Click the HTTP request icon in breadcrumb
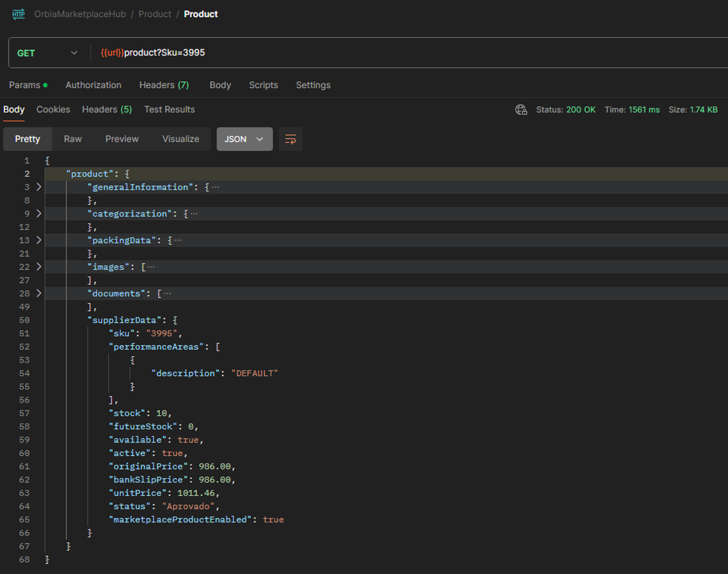The height and width of the screenshot is (574, 728). click(x=18, y=14)
